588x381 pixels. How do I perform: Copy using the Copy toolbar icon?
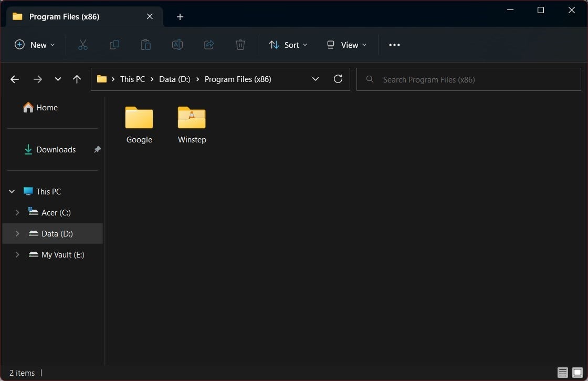[x=114, y=45]
